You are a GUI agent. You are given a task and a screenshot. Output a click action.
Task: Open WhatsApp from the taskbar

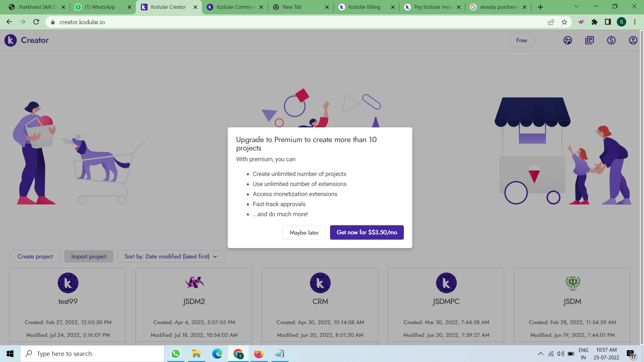[175, 354]
